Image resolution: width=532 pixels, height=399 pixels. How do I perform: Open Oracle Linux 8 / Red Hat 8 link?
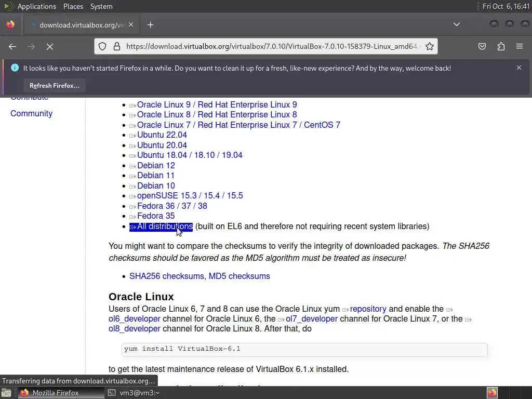[x=217, y=115]
